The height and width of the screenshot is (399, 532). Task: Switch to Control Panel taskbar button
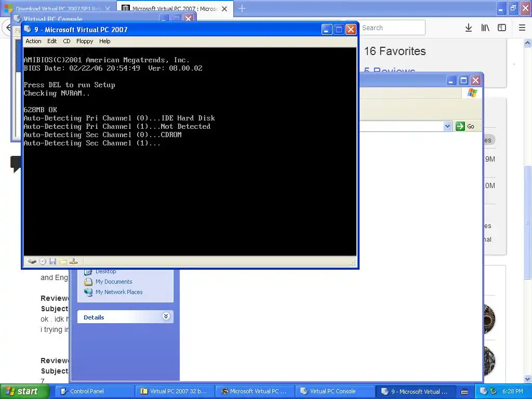click(95, 391)
